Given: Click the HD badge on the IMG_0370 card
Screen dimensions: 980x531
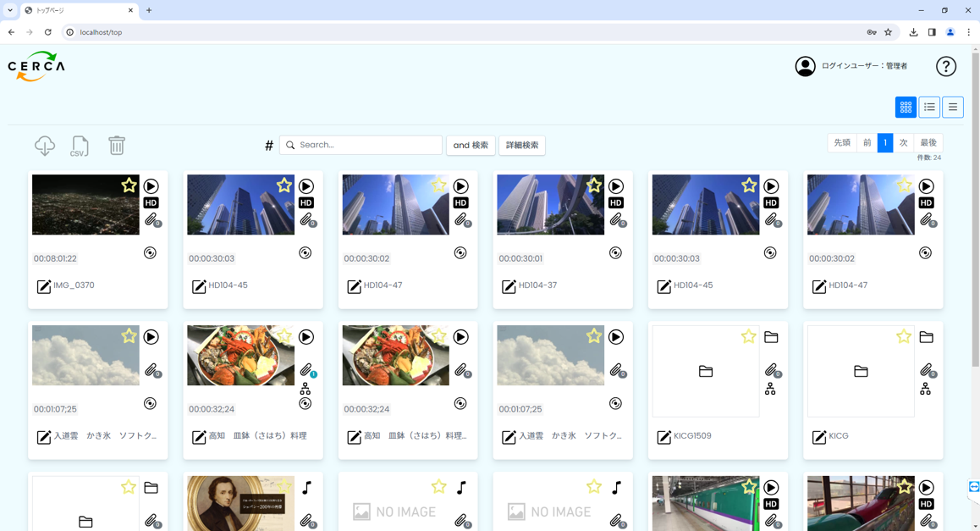Looking at the screenshot, I should coord(151,202).
